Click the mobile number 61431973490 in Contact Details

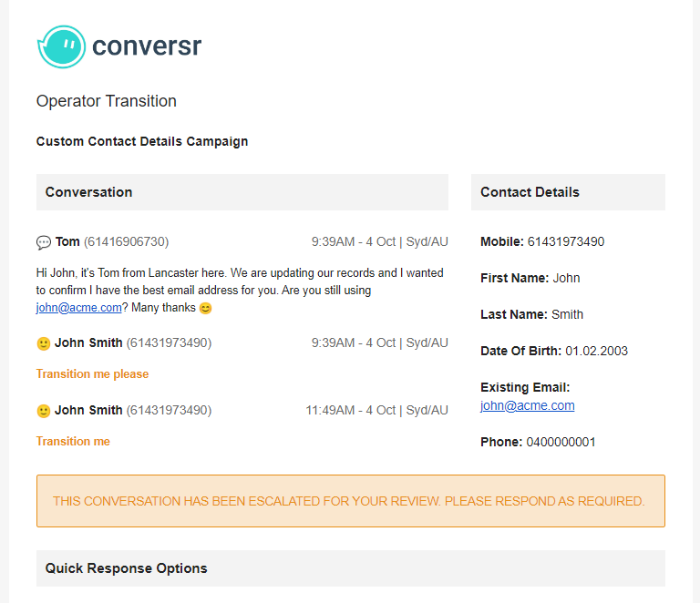pyautogui.click(x=566, y=241)
